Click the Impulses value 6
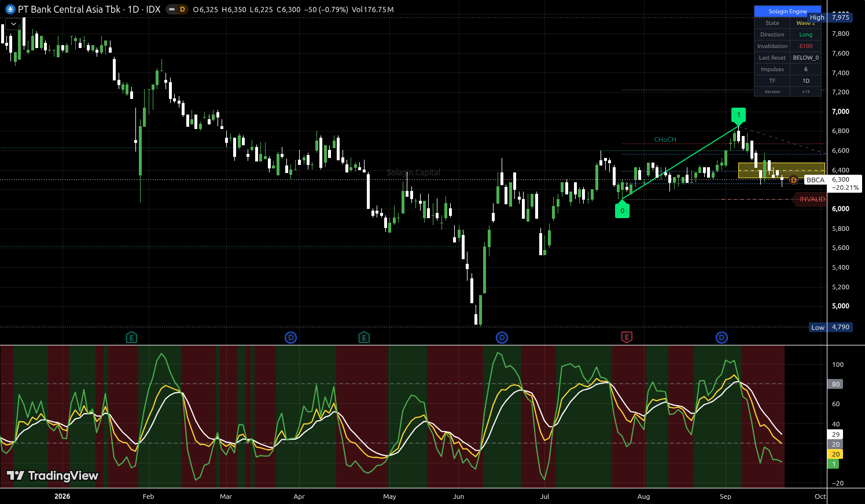Viewport: 865px width, 504px height. pos(805,69)
